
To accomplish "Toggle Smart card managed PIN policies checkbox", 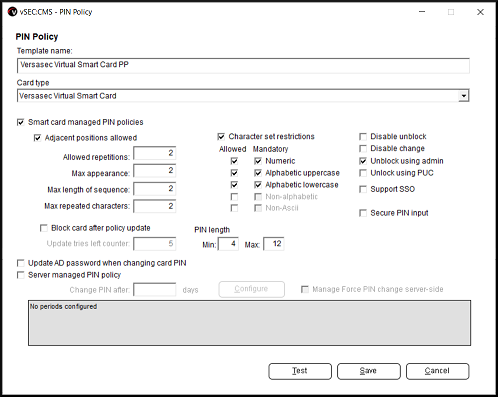I will tap(21, 122).
